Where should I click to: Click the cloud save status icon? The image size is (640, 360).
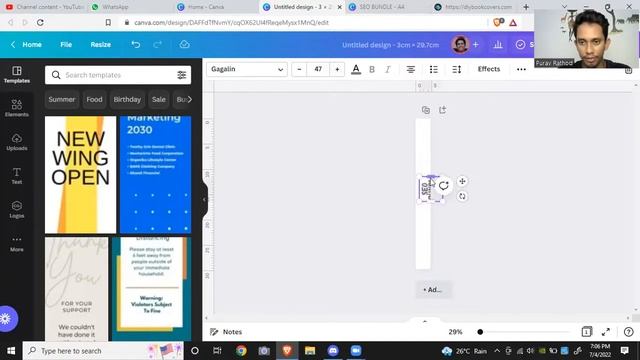[x=184, y=44]
